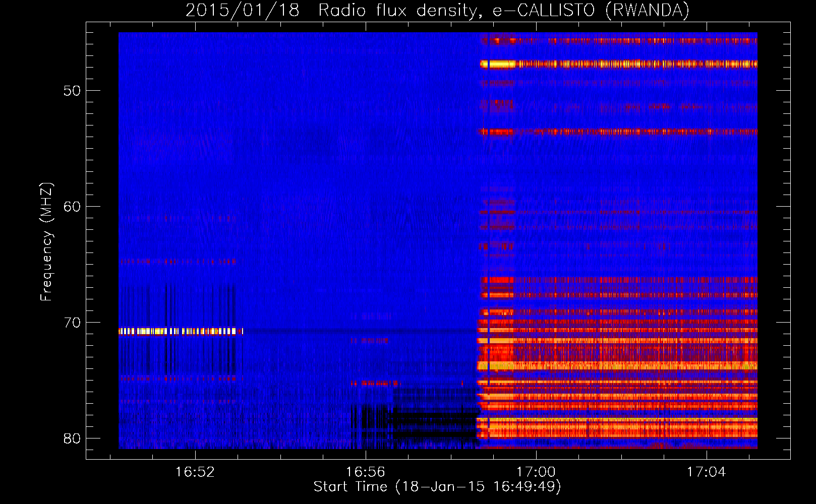
Task: Click the 'Frequency (MHZ)' axis label
Action: click(x=46, y=242)
